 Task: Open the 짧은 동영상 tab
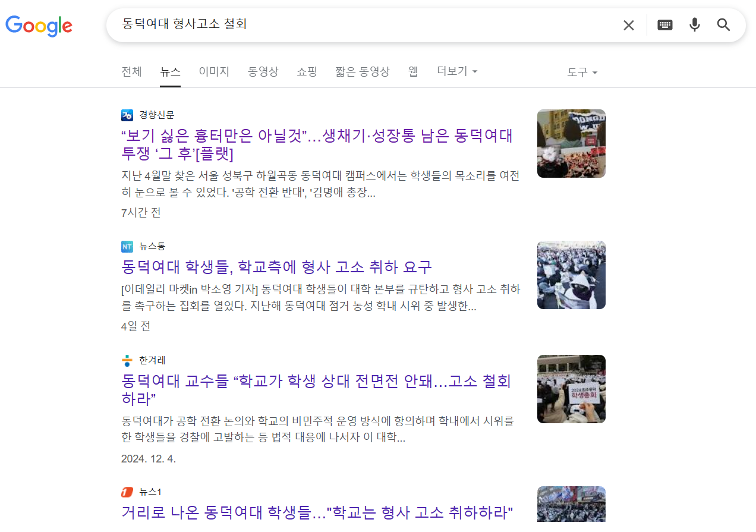[362, 71]
